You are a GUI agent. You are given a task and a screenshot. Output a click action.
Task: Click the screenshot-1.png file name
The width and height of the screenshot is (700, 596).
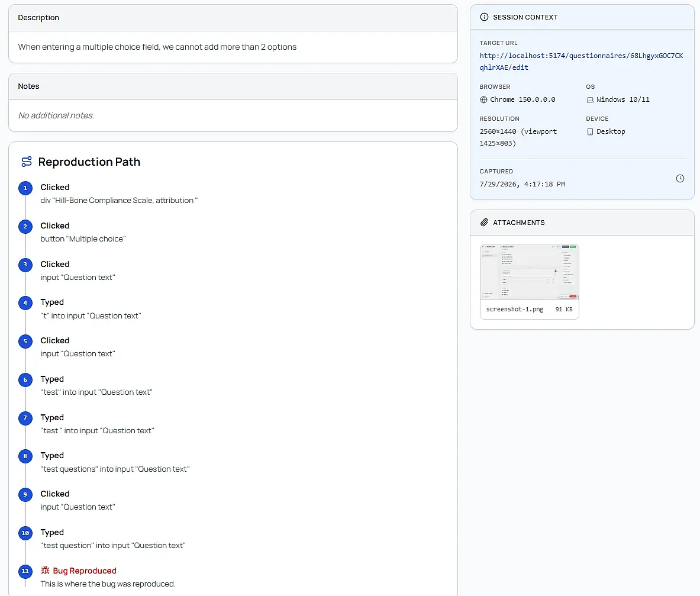click(515, 310)
